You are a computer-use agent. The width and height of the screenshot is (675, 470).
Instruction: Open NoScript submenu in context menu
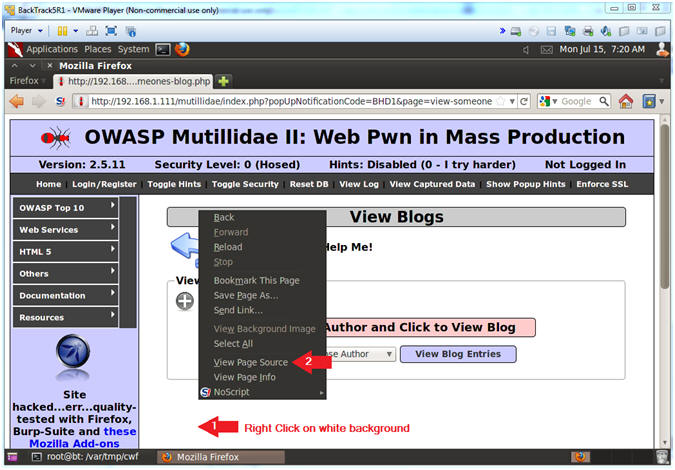pyautogui.click(x=262, y=392)
